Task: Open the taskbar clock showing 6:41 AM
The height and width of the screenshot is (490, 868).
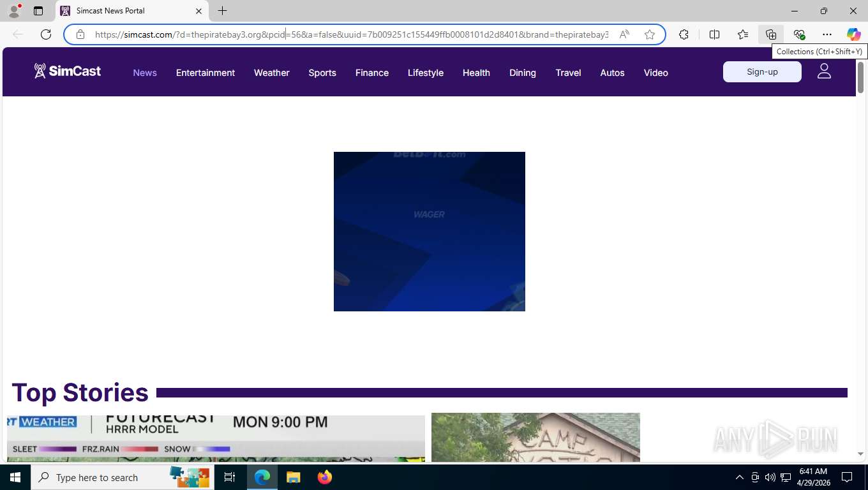Action: tap(813, 477)
